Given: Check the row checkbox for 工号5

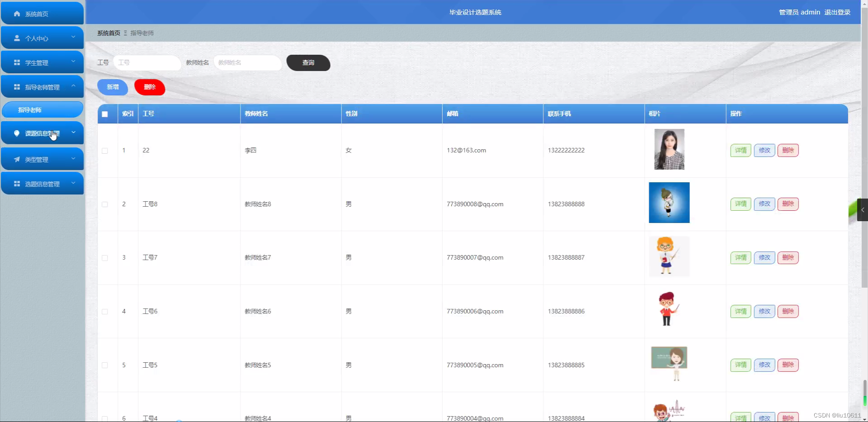Looking at the screenshot, I should click(105, 365).
